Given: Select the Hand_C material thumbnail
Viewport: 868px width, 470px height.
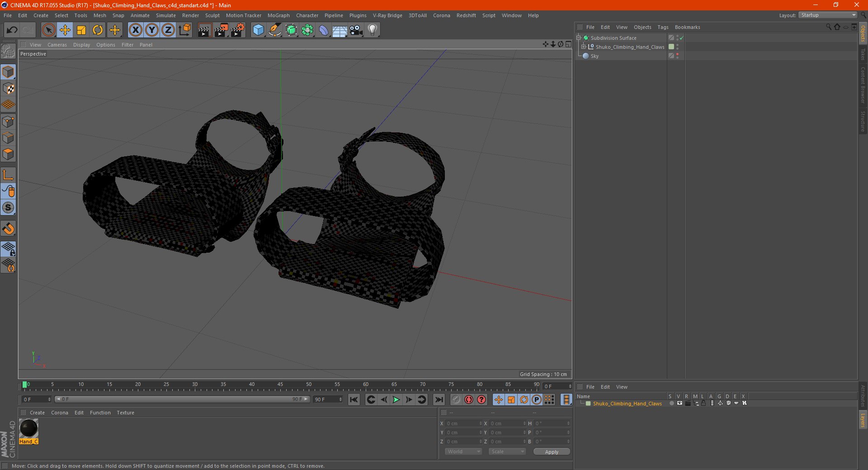Looking at the screenshot, I should pos(29,428).
